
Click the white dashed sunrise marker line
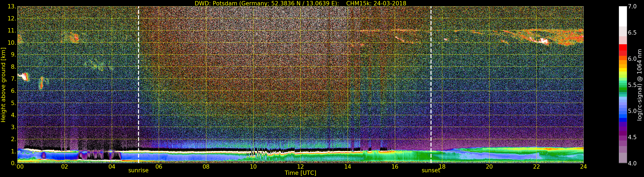click(138, 85)
